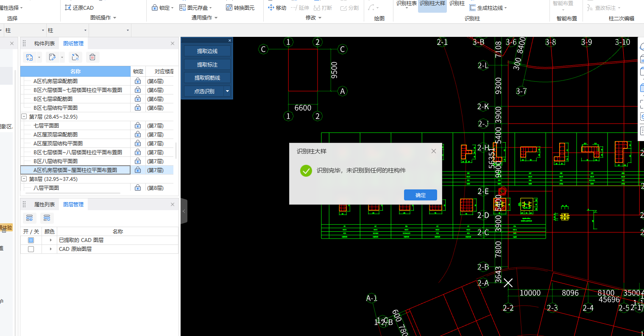644x336 pixels.
Task: Close the 图纸管理 panel
Action: (173, 43)
